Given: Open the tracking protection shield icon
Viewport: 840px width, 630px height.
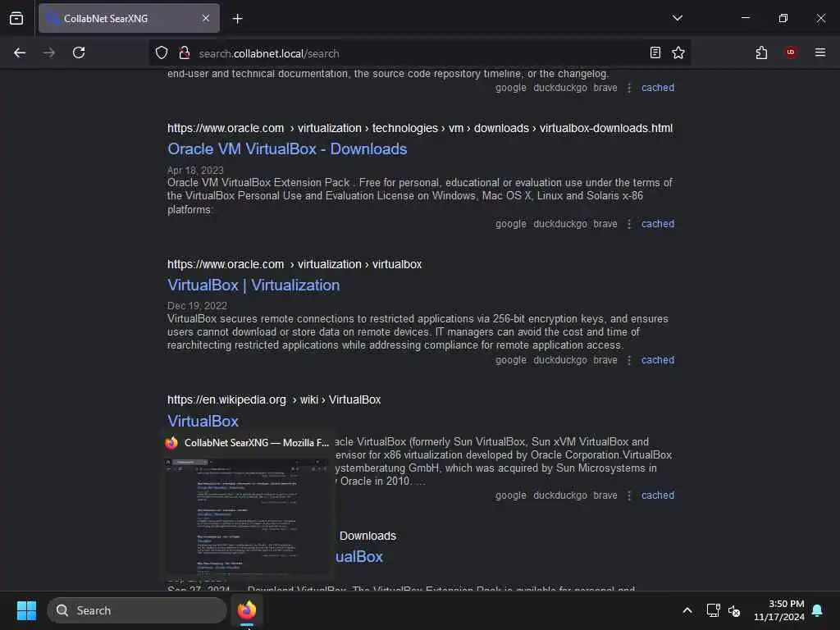Looking at the screenshot, I should [x=162, y=52].
